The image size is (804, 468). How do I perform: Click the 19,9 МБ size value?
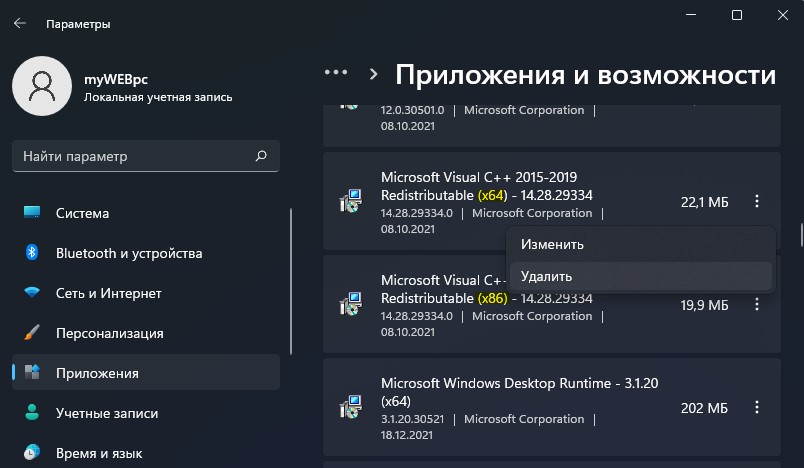click(705, 306)
